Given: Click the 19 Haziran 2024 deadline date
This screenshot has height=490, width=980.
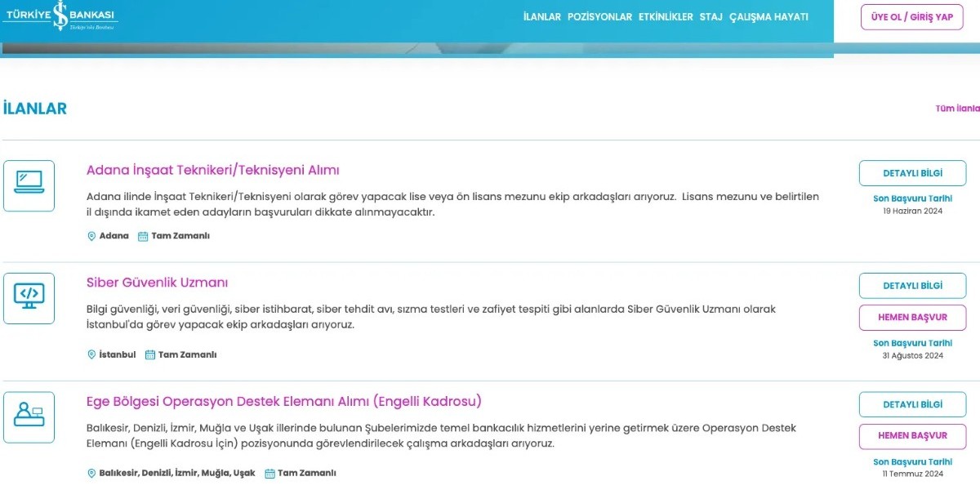Looking at the screenshot, I should (912, 211).
